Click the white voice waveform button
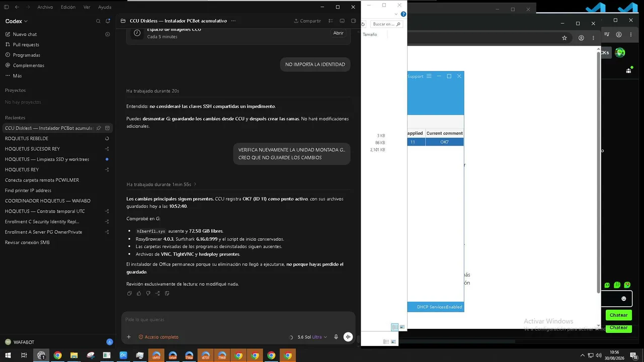Image resolution: width=644 pixels, height=362 pixels. click(348, 337)
